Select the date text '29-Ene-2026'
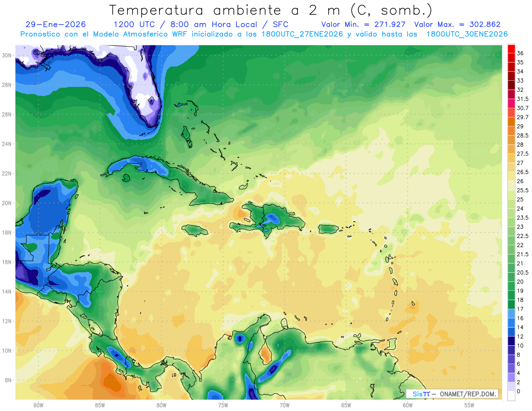532x411 pixels. tap(56, 24)
